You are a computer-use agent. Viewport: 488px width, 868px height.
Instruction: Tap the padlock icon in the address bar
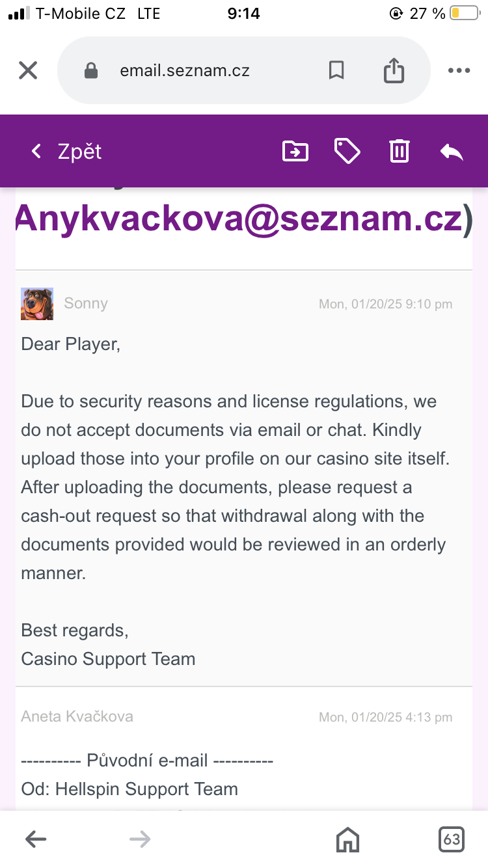(92, 70)
